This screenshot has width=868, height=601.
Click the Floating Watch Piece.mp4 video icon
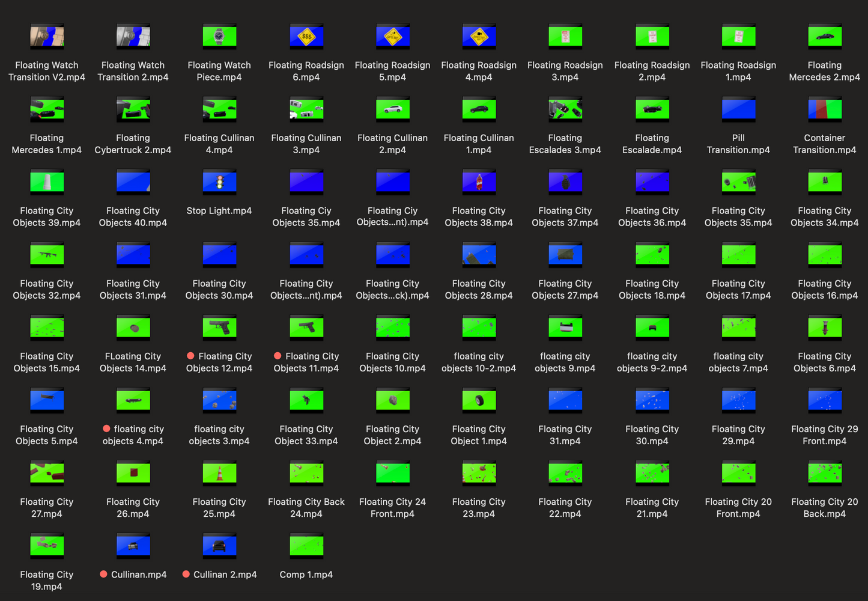pos(219,37)
